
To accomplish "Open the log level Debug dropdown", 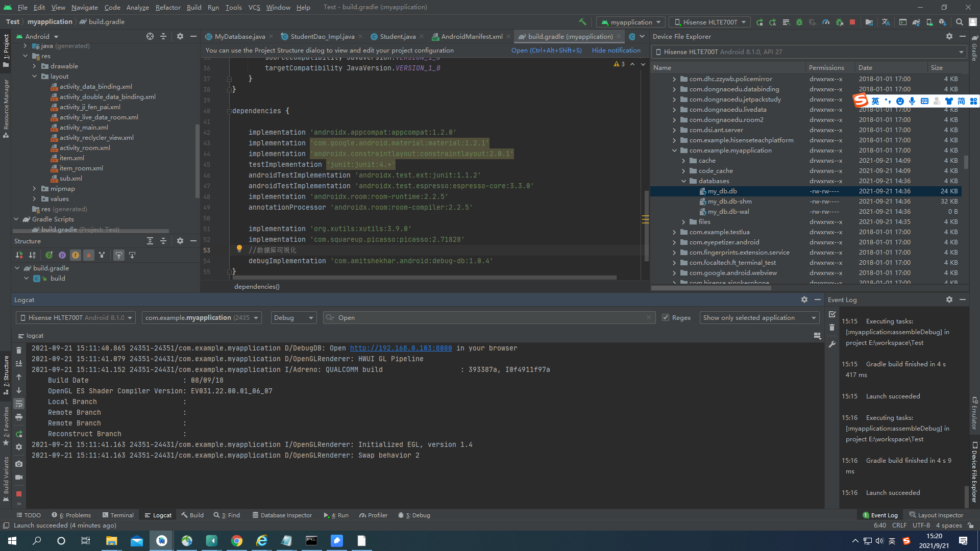I will (293, 317).
